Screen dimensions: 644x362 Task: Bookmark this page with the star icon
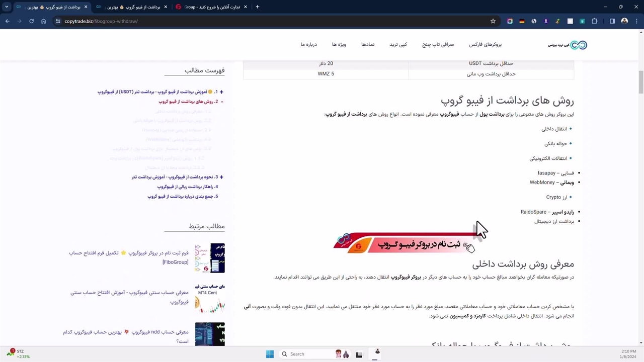tap(493, 21)
